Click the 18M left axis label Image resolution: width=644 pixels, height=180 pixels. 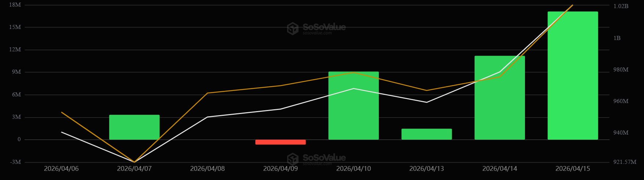[x=15, y=5]
